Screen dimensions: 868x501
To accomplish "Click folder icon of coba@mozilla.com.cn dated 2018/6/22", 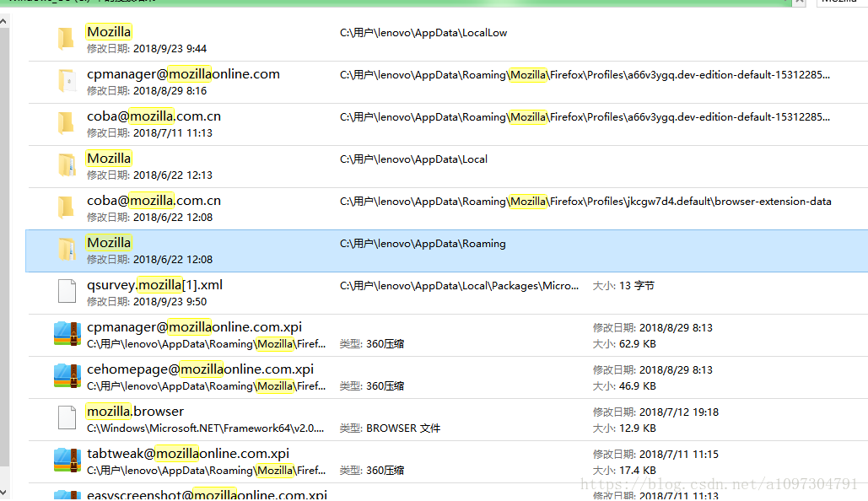I will pos(67,207).
